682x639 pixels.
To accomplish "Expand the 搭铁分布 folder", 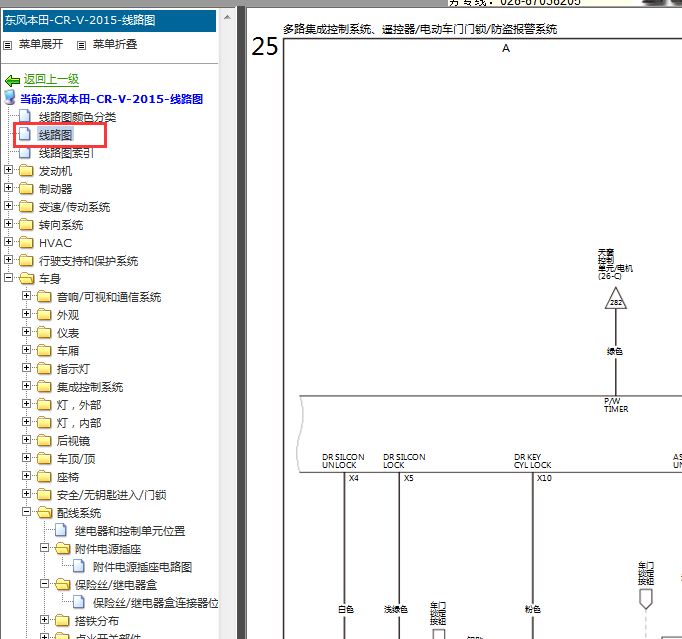I will (x=44, y=619).
